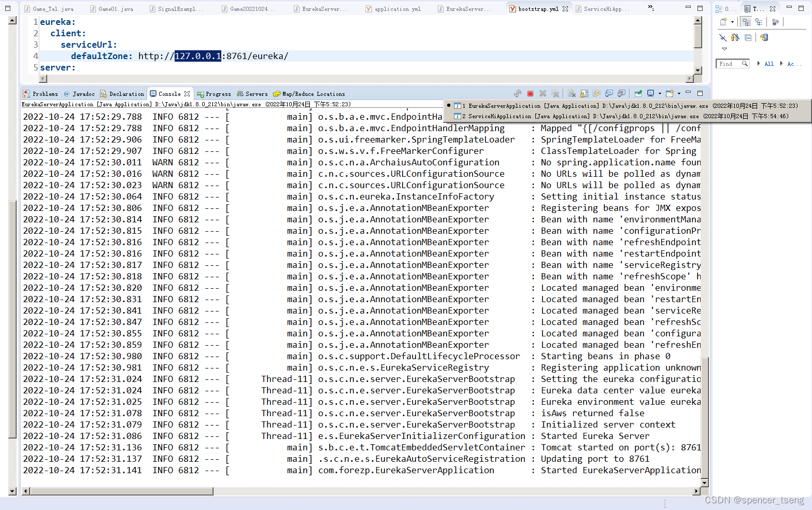The width and height of the screenshot is (812, 510).
Task: Pin the current console
Action: (x=638, y=93)
